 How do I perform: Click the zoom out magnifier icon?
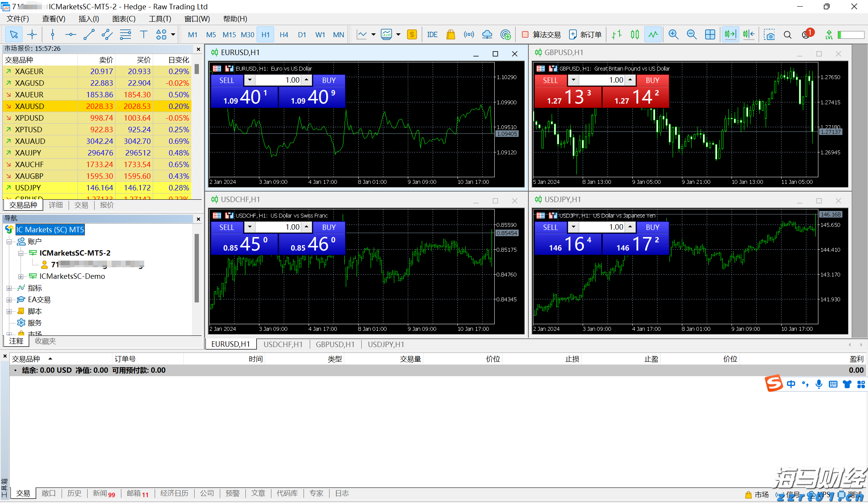692,35
